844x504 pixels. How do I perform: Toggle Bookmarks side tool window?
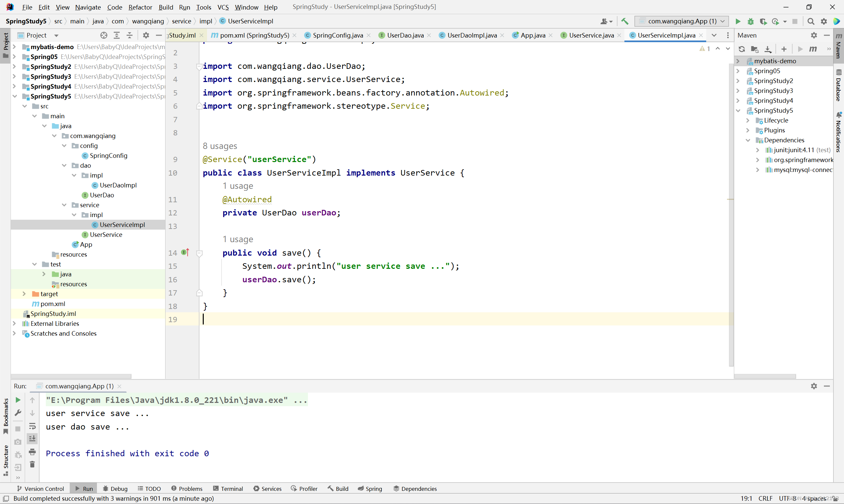(x=5, y=416)
